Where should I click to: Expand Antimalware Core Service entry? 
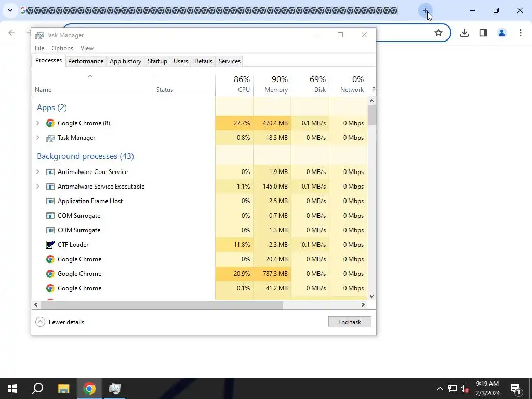[x=37, y=171]
